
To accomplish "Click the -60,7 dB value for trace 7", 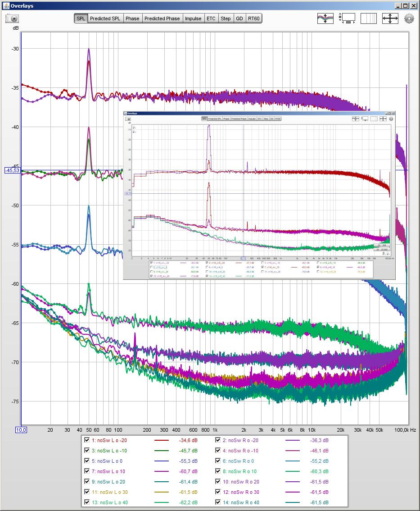I will click(x=188, y=471).
